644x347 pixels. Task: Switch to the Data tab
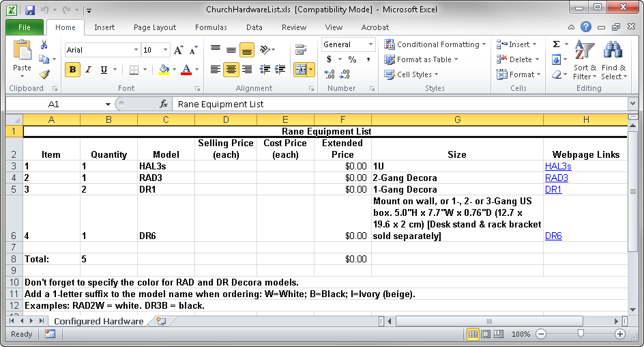254,27
